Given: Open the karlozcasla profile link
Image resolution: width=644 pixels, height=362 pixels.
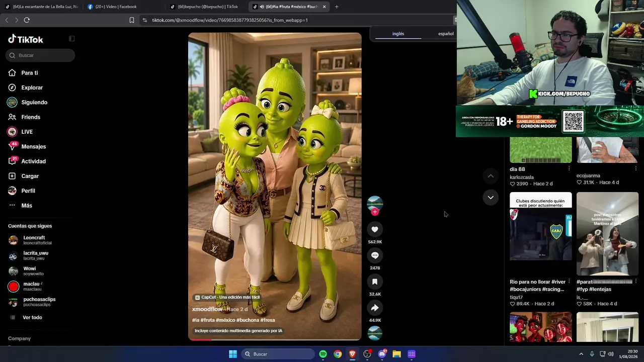Looking at the screenshot, I should pyautogui.click(x=522, y=177).
